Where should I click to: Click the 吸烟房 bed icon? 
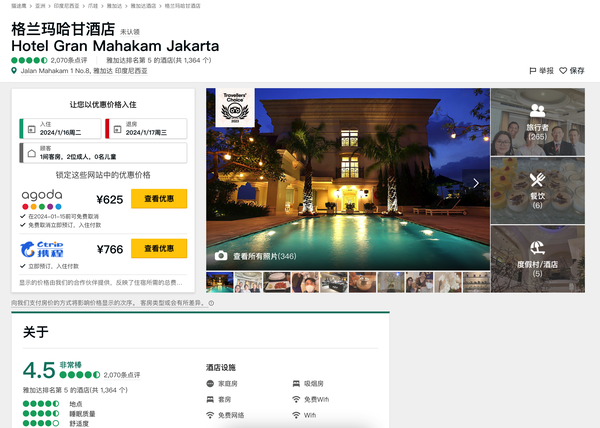coord(296,383)
